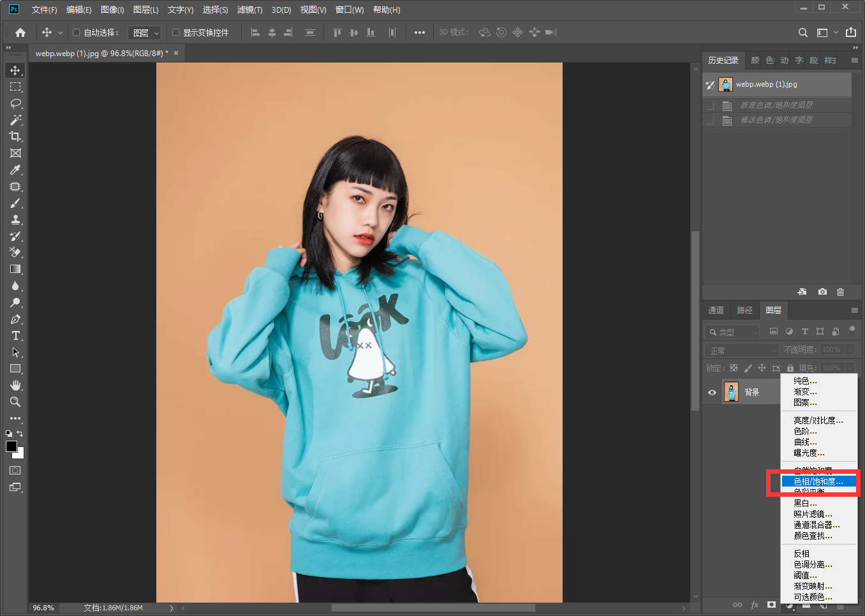
Task: Select the Lasso tool
Action: click(15, 103)
